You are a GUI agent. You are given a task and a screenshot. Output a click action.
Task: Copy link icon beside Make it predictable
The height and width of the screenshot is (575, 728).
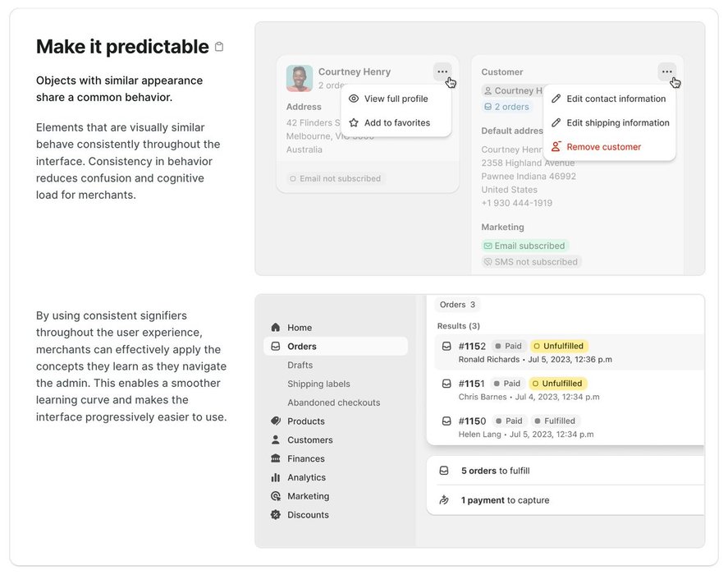(219, 47)
